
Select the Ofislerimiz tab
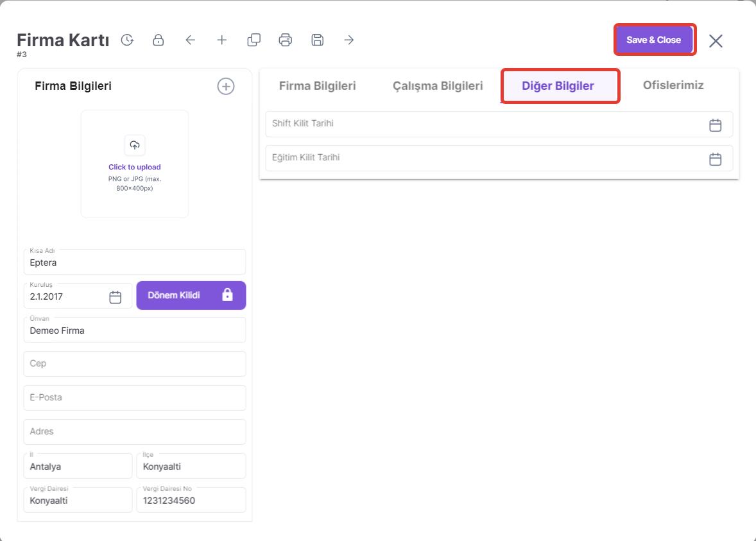[x=673, y=85]
